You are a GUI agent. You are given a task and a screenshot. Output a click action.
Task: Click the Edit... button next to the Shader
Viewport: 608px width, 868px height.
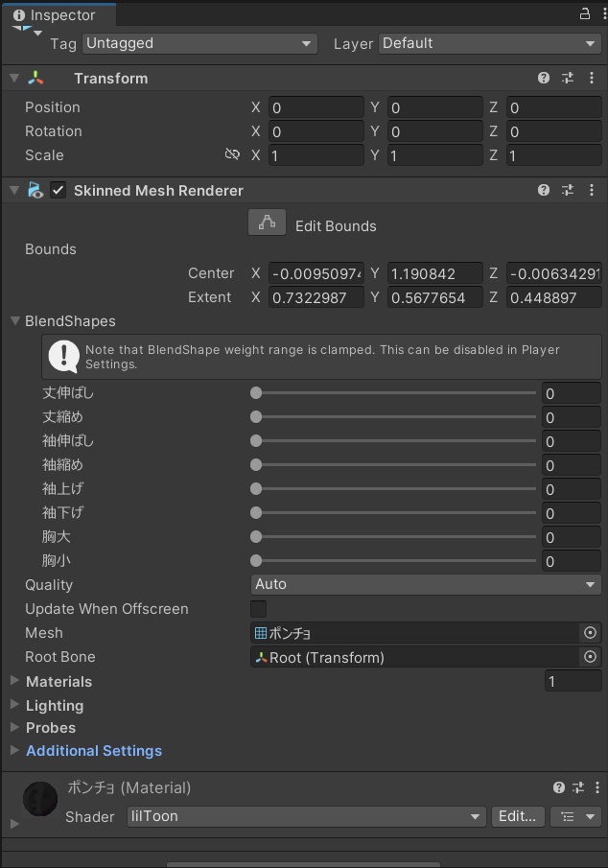click(518, 816)
